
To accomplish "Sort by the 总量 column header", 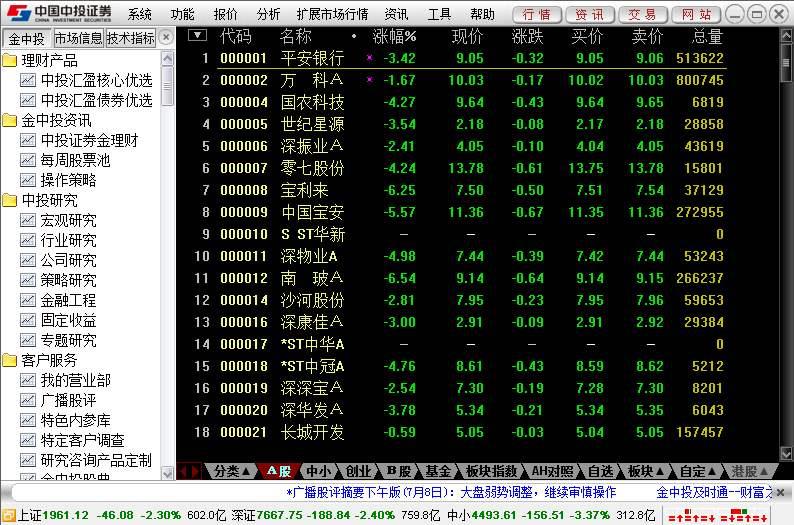I will point(707,36).
